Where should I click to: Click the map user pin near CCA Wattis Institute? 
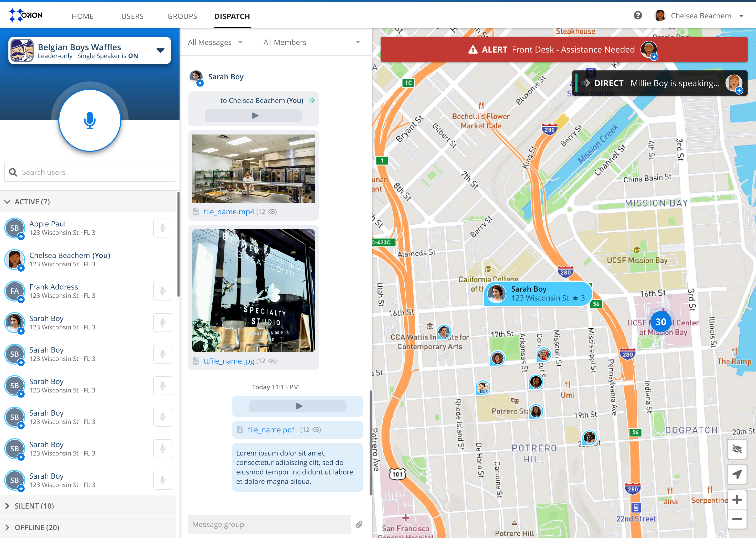[x=444, y=332]
